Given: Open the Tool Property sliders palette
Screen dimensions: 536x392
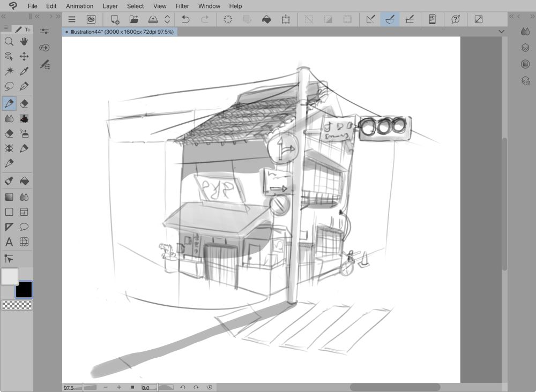Looking at the screenshot, I should click(44, 32).
